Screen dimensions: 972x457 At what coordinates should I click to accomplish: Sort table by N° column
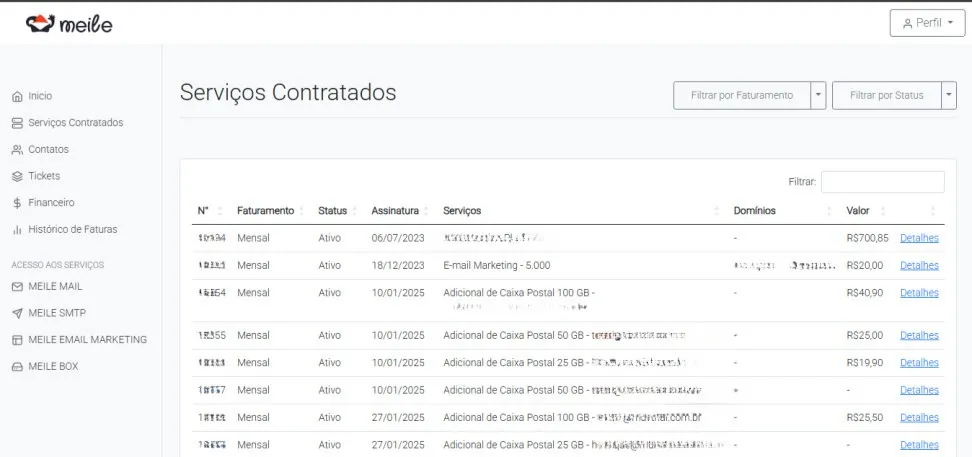[211, 211]
